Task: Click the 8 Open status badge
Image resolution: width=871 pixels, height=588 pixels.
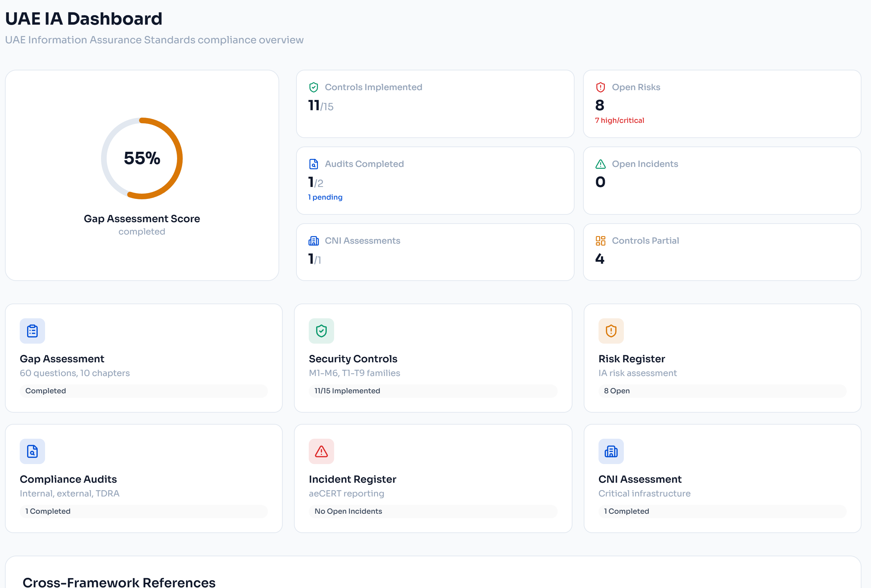Action: pos(616,390)
